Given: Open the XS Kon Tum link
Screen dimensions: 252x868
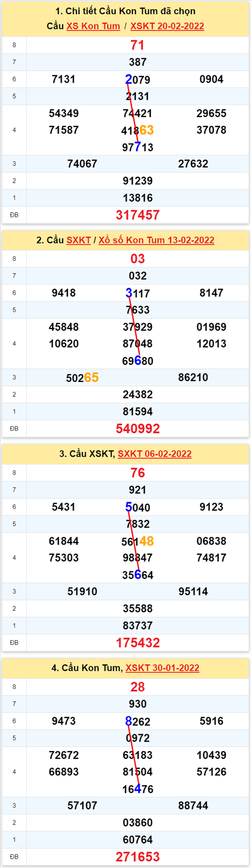Looking at the screenshot, I should tap(93, 26).
